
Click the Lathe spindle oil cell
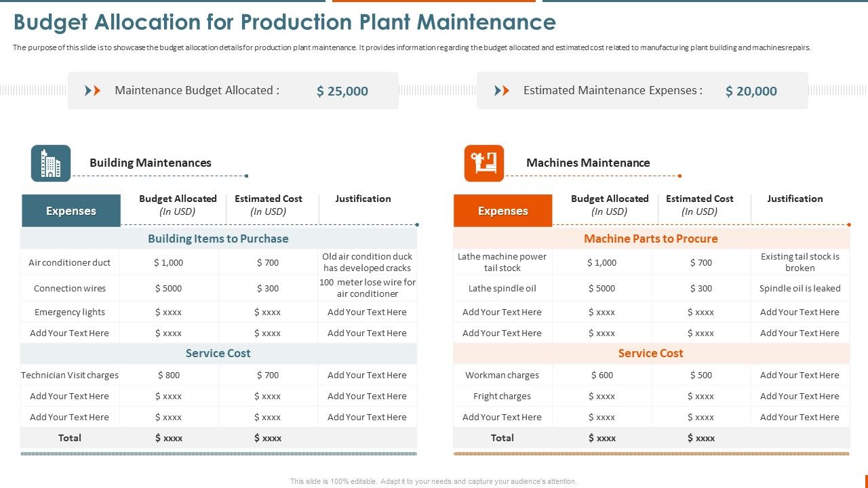pyautogui.click(x=502, y=288)
